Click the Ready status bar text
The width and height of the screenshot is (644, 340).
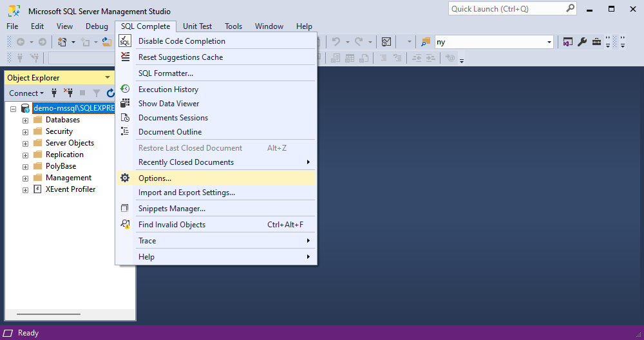[28, 333]
